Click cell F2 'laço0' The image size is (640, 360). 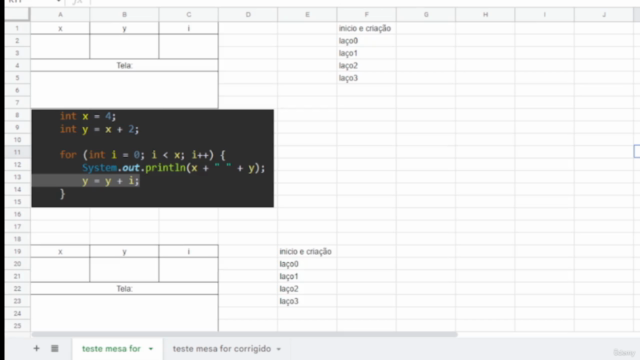(x=367, y=41)
